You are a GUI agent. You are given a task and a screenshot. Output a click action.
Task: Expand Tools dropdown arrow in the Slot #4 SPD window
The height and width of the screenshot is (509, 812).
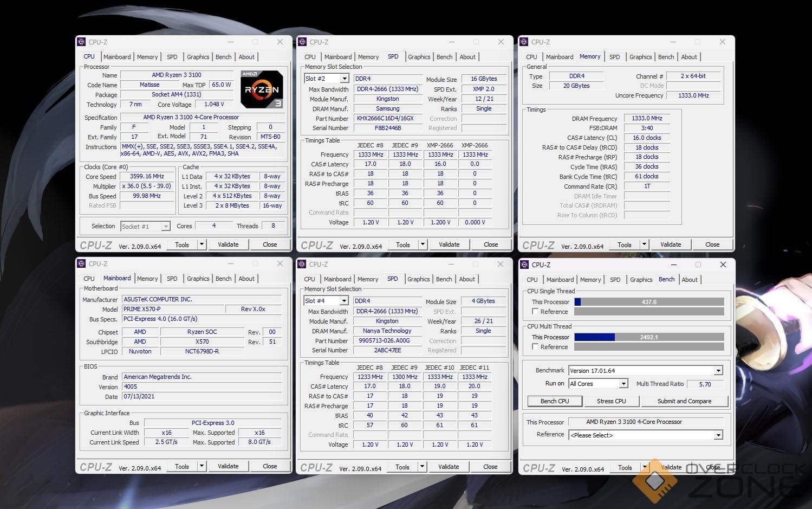click(x=422, y=467)
